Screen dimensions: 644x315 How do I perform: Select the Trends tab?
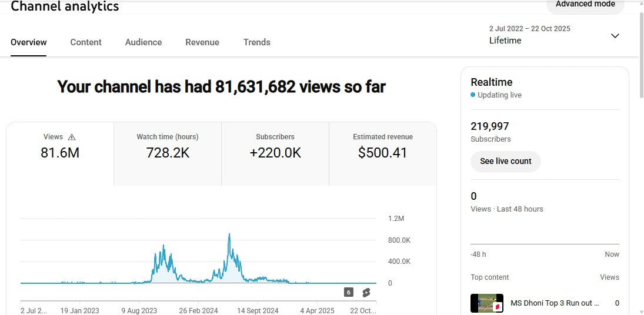(x=257, y=42)
